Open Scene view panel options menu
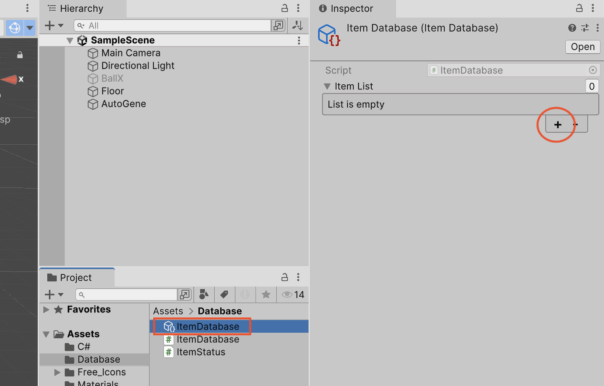 (x=27, y=8)
